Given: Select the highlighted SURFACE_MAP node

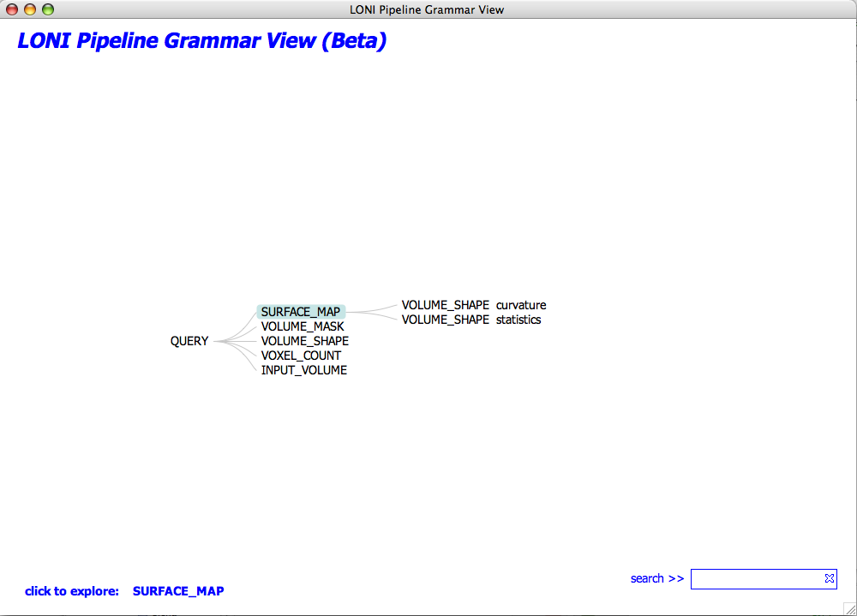Looking at the screenshot, I should (x=301, y=312).
